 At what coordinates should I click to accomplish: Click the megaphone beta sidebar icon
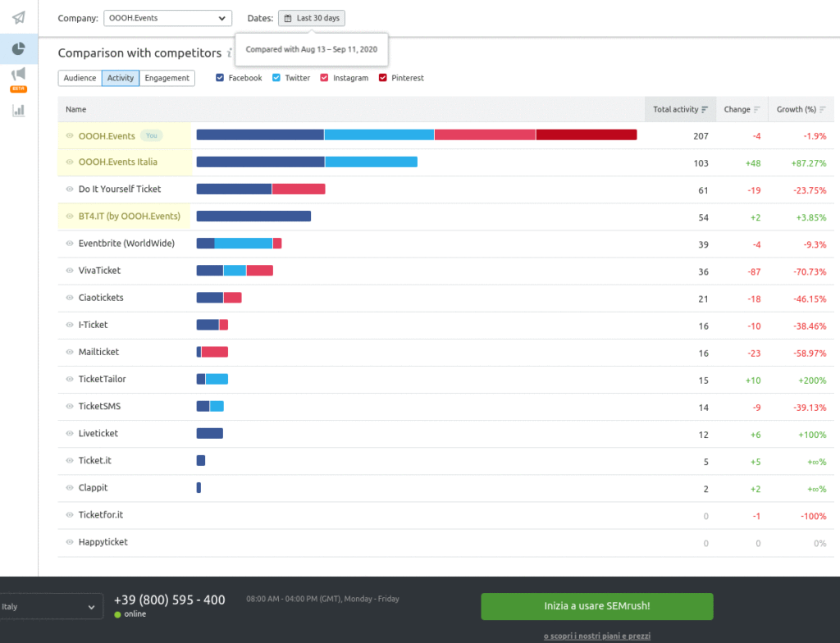[x=18, y=76]
